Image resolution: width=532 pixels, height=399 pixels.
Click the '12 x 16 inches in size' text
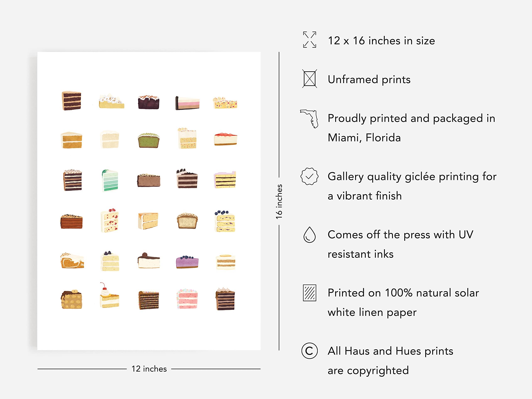tap(381, 41)
